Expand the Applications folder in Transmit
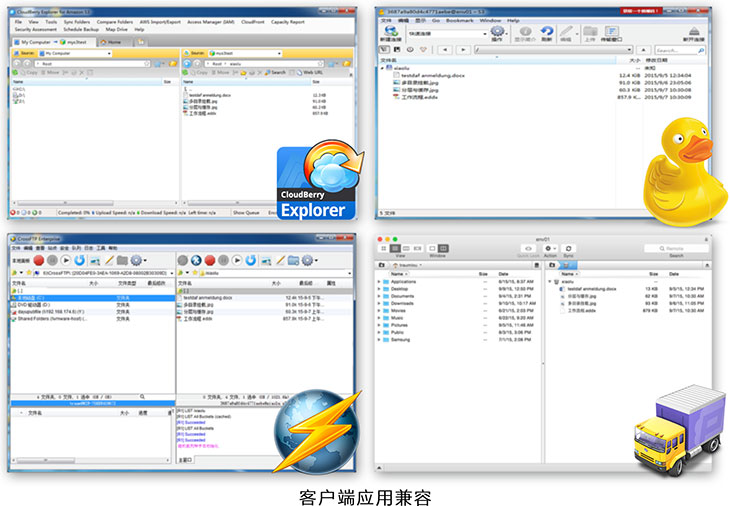 (379, 282)
